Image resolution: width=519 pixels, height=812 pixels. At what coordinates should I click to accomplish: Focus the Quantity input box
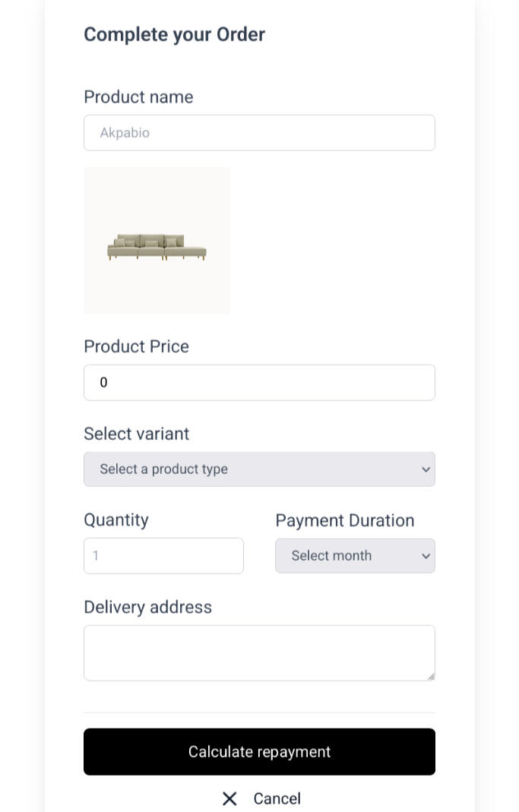[x=163, y=556]
